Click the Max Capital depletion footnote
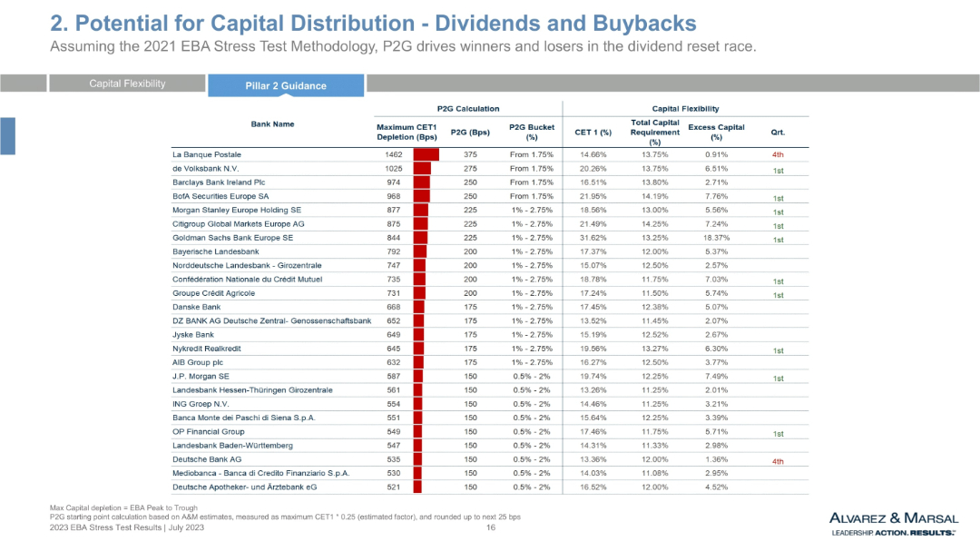Screen dimensions: 980x551 coord(123,507)
